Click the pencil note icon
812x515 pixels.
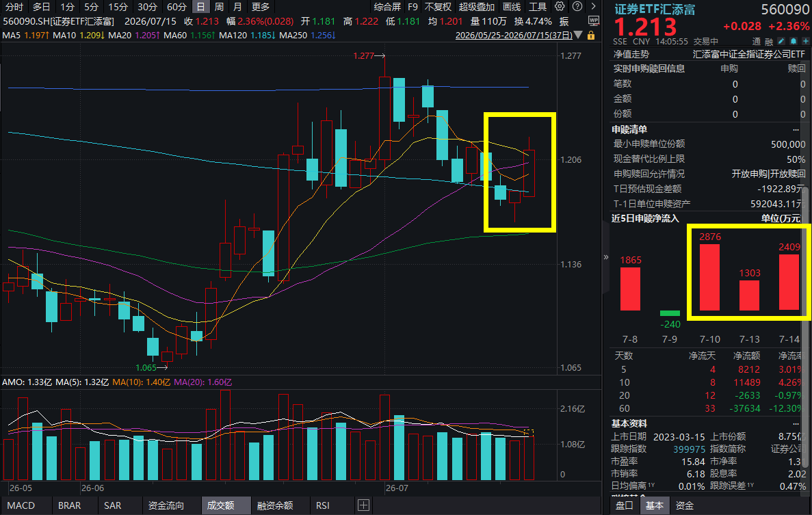pos(781,42)
